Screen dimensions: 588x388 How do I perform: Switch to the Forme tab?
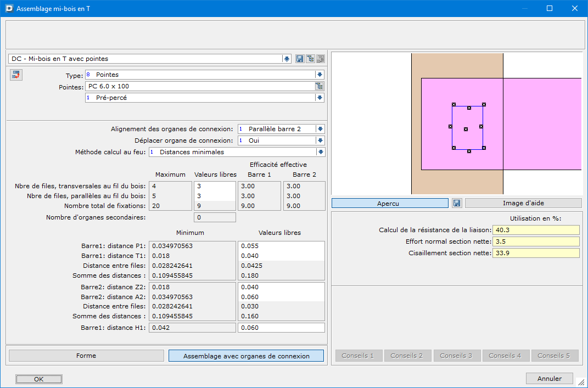86,356
